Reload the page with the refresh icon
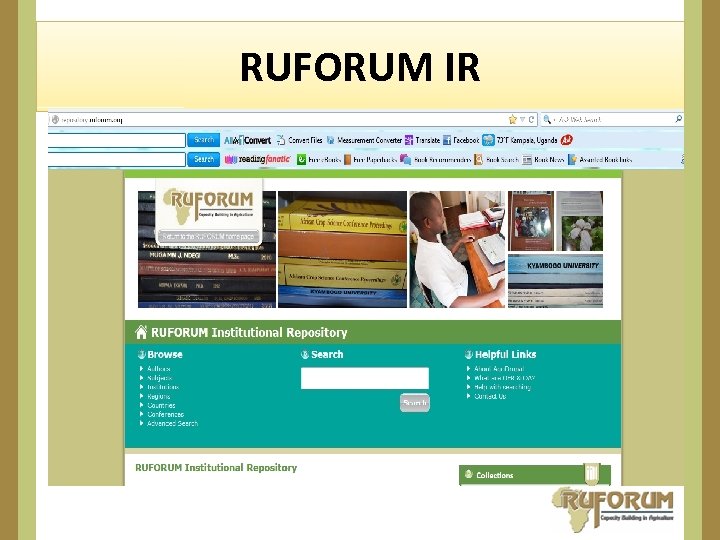This screenshot has width=720, height=540. pyautogui.click(x=531, y=119)
